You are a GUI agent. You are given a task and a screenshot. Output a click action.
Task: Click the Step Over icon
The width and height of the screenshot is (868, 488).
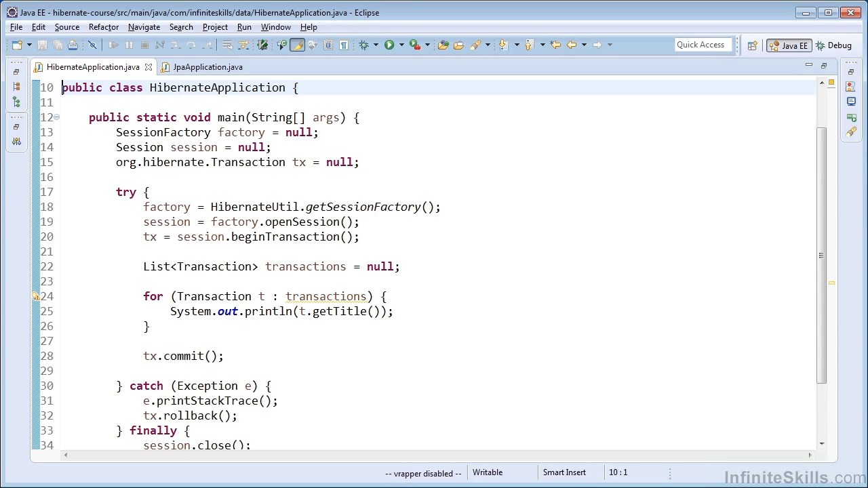[x=191, y=45]
